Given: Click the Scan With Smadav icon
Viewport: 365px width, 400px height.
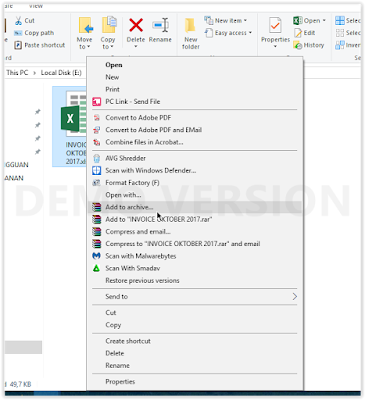Looking at the screenshot, I should (96, 268).
